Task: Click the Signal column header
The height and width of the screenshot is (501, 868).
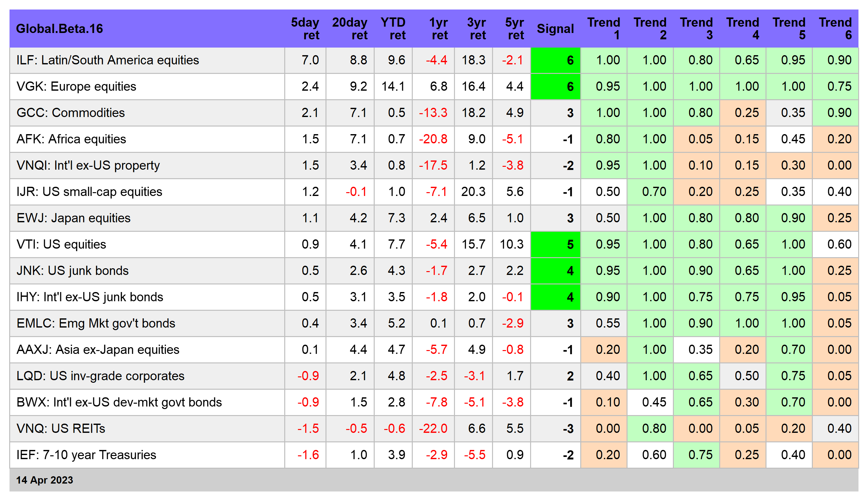Action: coord(555,29)
